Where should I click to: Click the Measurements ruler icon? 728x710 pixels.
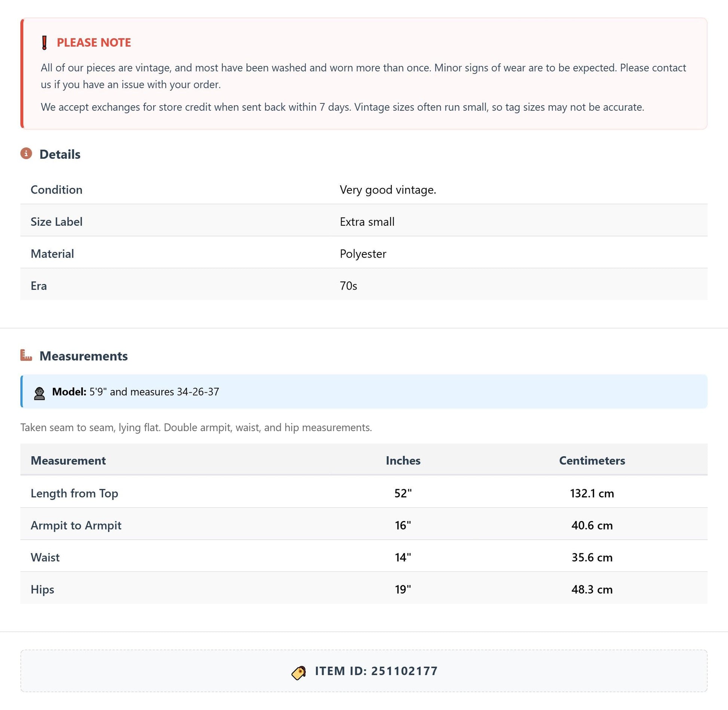tap(26, 355)
